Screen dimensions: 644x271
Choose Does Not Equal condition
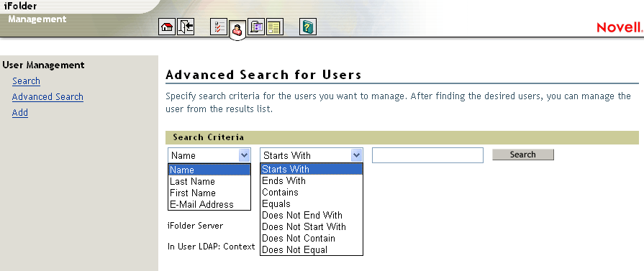312,249
